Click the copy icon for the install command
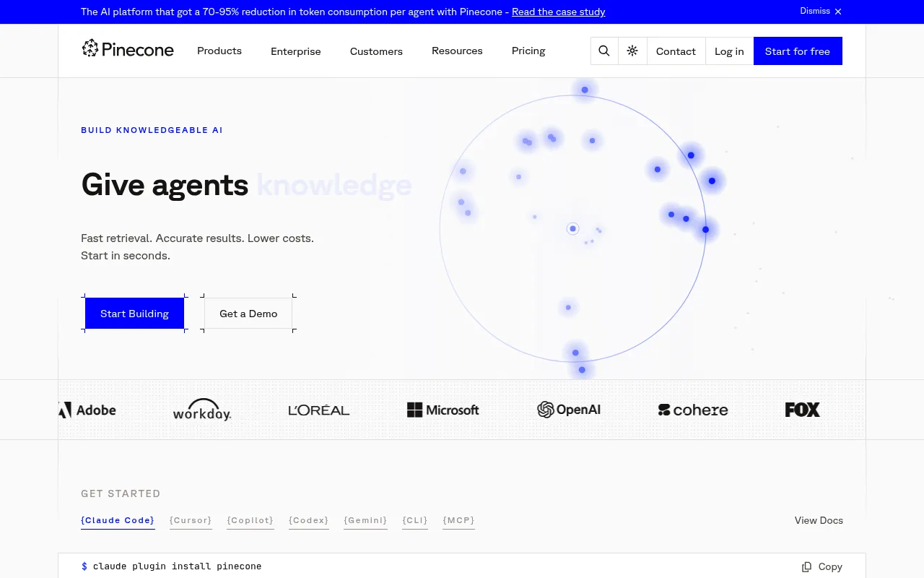 click(807, 567)
